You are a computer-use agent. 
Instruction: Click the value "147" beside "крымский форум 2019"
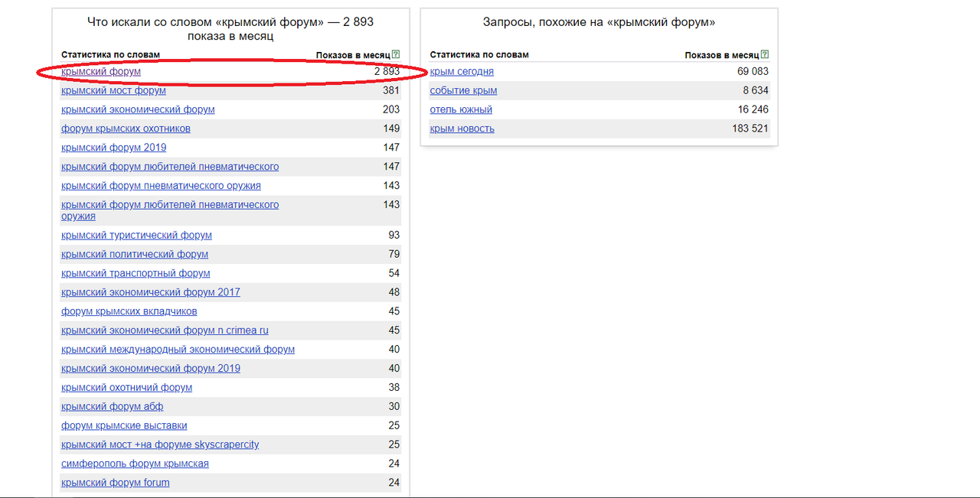coord(391,148)
